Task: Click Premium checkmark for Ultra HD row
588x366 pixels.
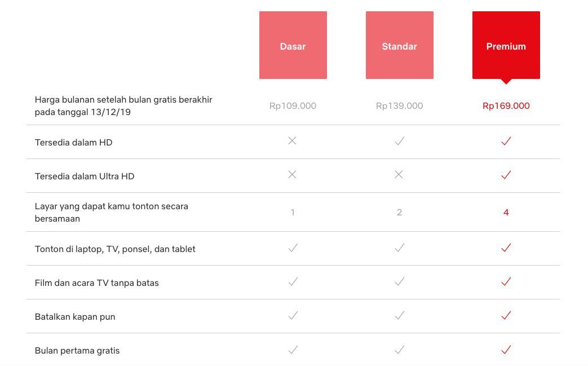Action: coord(506,175)
